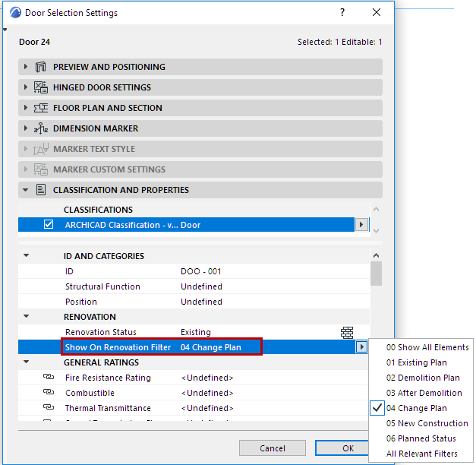
Task: Collapse the General Ratings group
Action: point(27,362)
